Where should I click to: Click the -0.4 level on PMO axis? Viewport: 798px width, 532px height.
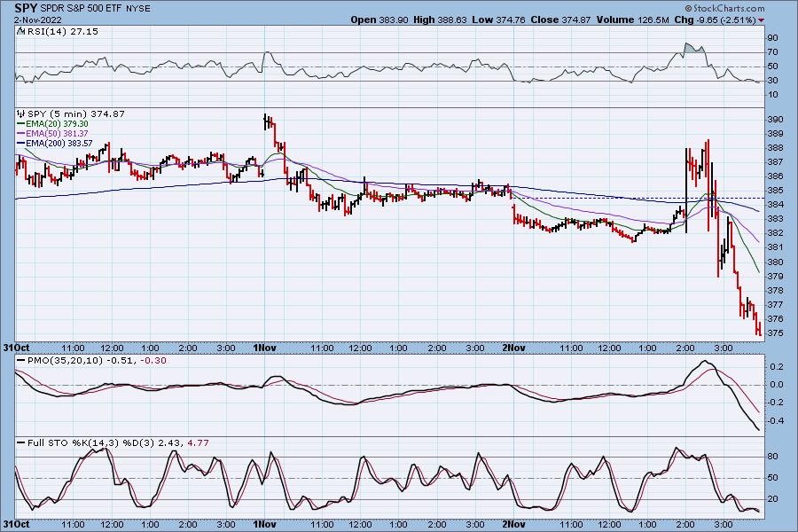point(775,421)
